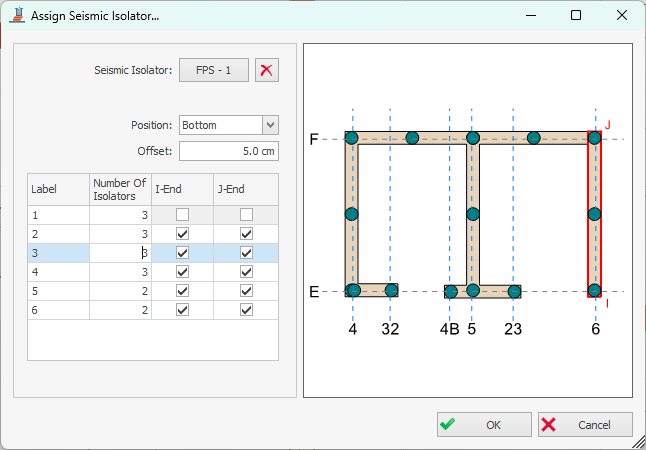The width and height of the screenshot is (646, 450).
Task: Click the Number Of Isolators column header
Action: pyautogui.click(x=120, y=188)
